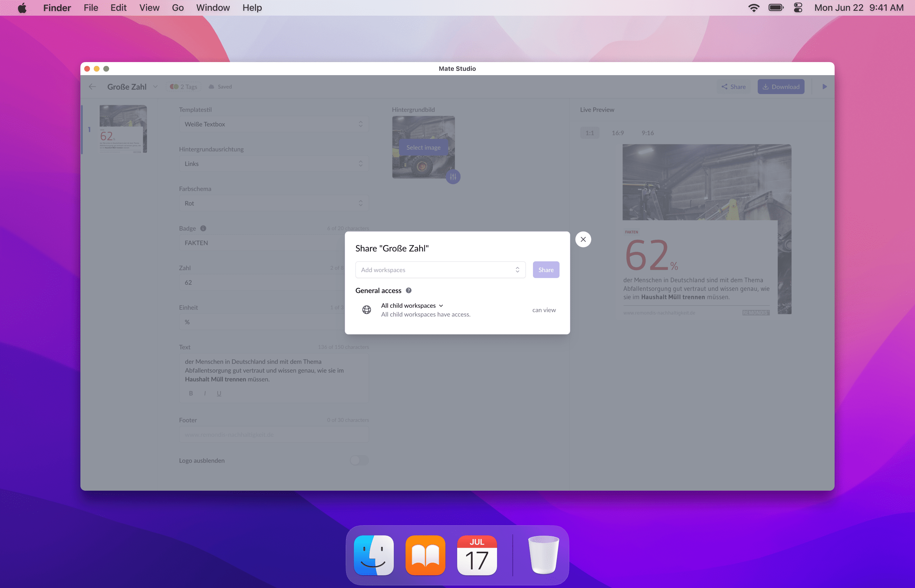The width and height of the screenshot is (915, 588).
Task: Click the Badge info icon
Action: 203,228
